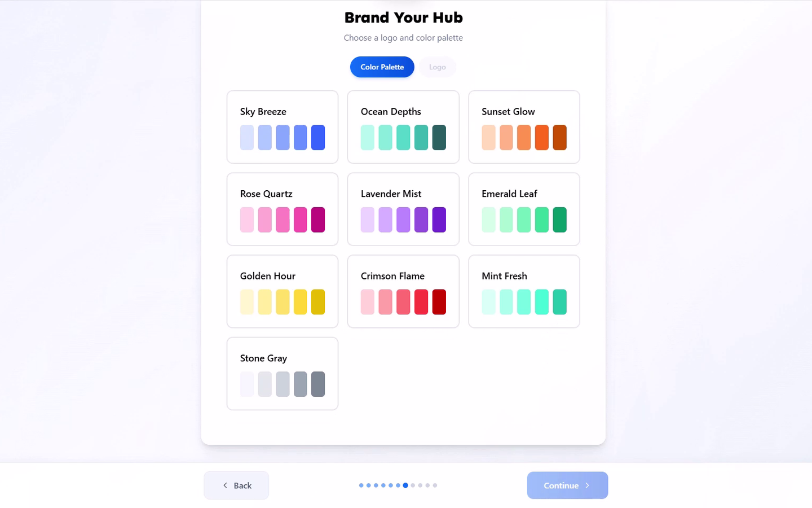
Task: Click the dark green Emerald Leaf swatch
Action: coord(559,220)
